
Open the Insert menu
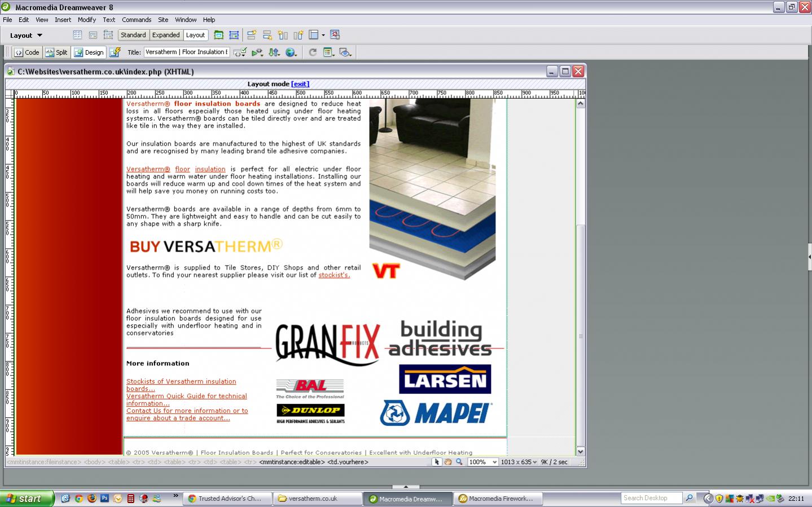point(63,20)
